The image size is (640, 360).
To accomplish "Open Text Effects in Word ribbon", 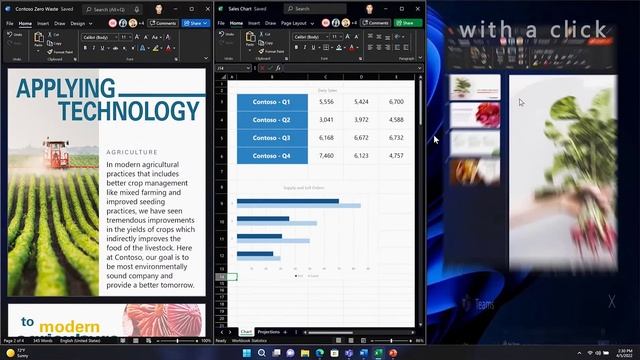I will click(x=143, y=48).
